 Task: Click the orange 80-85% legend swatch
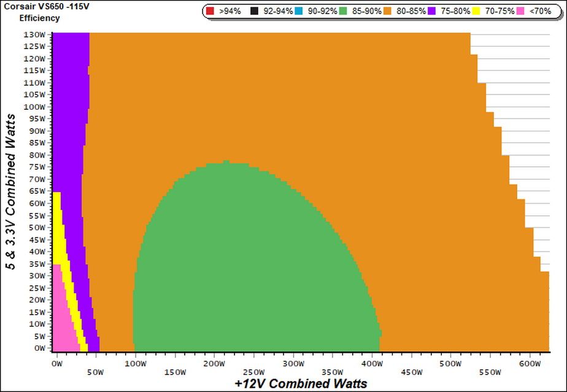pyautogui.click(x=387, y=11)
